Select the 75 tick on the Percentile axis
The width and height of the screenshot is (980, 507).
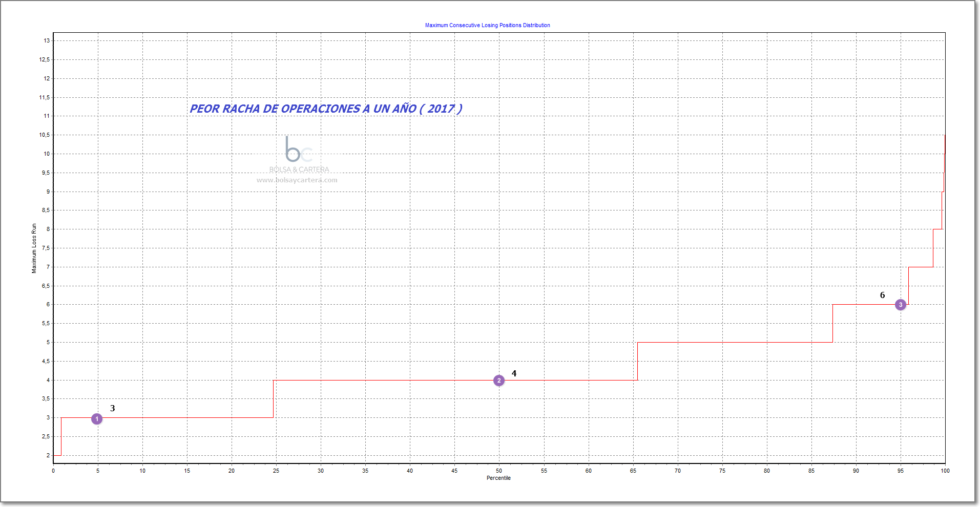coord(722,471)
